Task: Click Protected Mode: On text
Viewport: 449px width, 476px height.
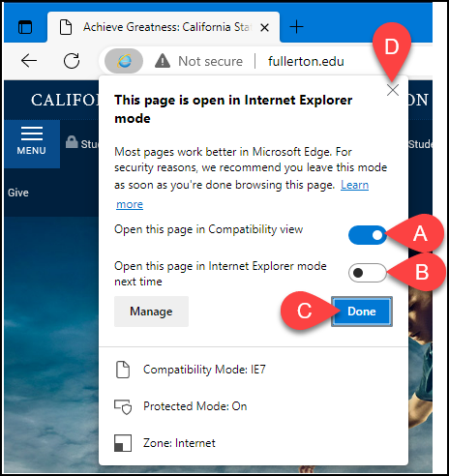Action: tap(195, 406)
